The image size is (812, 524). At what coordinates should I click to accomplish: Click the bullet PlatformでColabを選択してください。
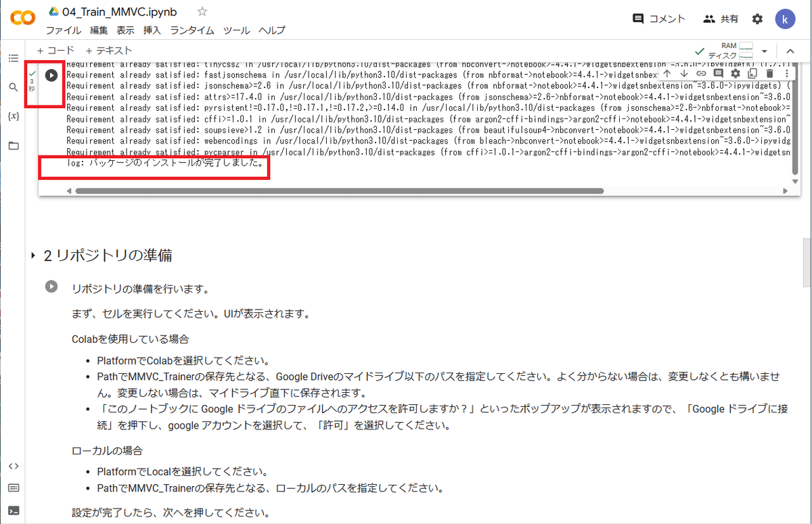point(183,360)
